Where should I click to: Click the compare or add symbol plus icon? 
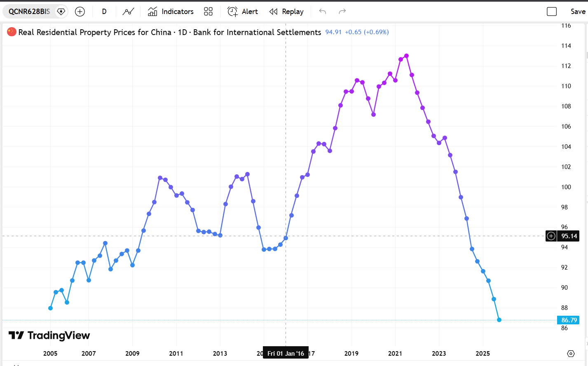[80, 12]
